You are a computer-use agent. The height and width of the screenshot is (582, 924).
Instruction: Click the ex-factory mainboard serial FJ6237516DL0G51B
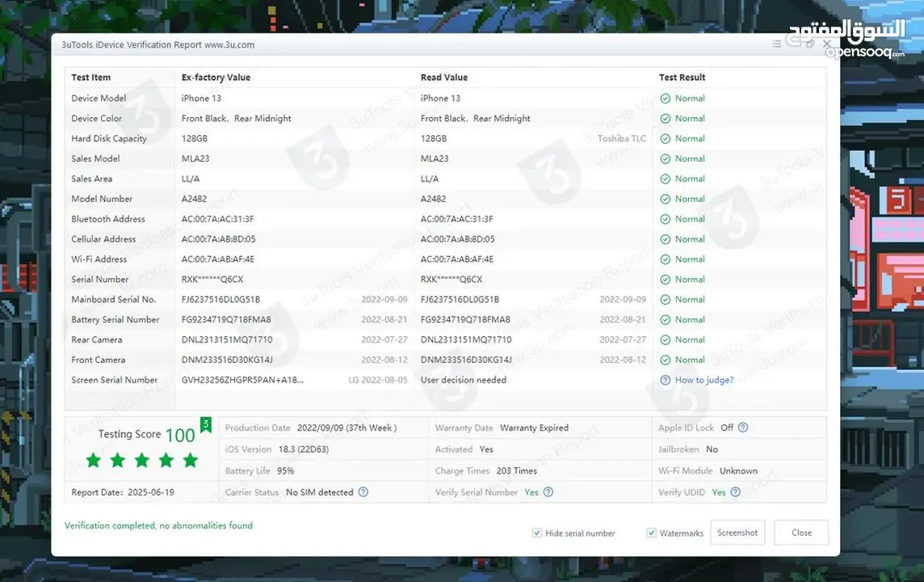tap(220, 300)
